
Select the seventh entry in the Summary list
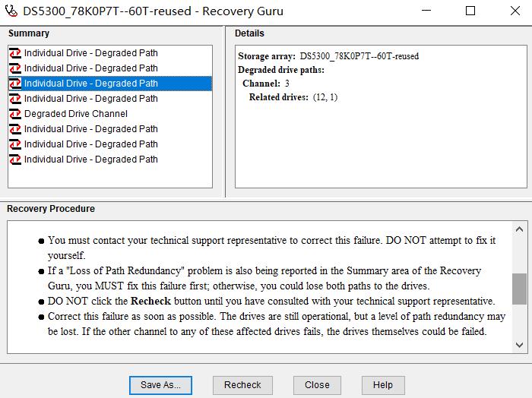90,144
